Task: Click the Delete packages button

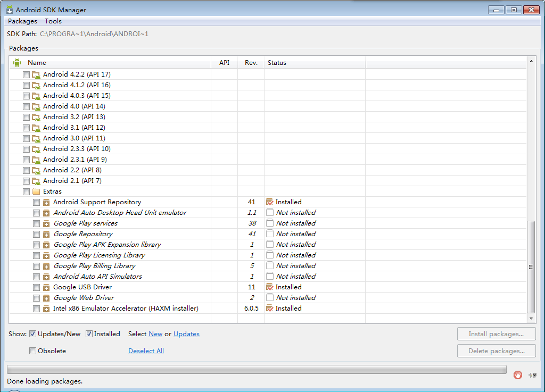Action: coord(497,351)
